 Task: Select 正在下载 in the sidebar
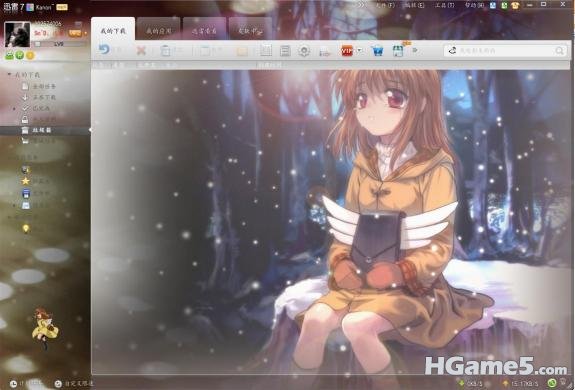tap(39, 98)
